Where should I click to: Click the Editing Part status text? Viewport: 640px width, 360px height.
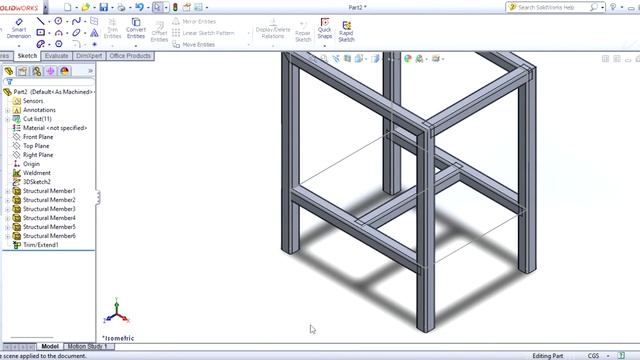point(548,356)
